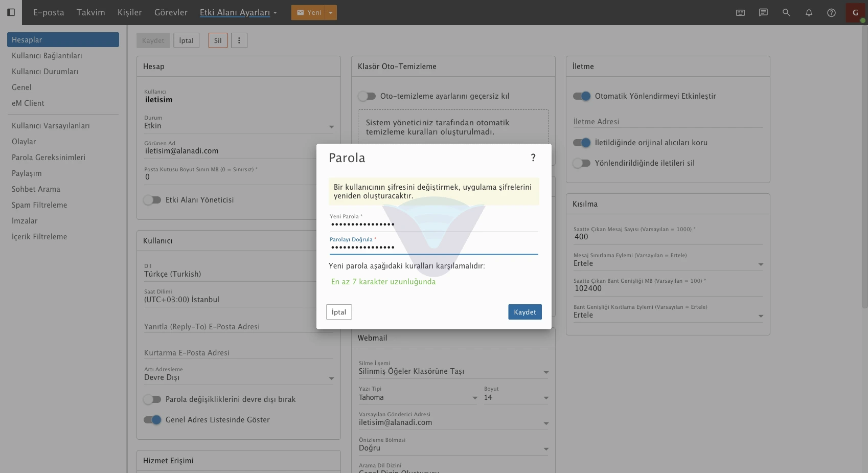Open Etki Alanı Ayarları menu

point(238,13)
